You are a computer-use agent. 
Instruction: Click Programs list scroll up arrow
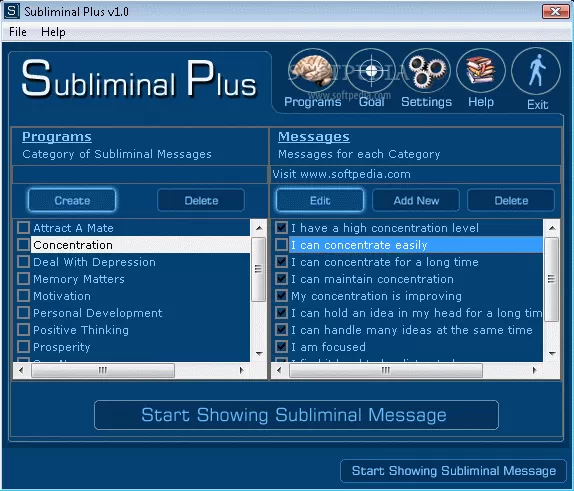coord(259,228)
